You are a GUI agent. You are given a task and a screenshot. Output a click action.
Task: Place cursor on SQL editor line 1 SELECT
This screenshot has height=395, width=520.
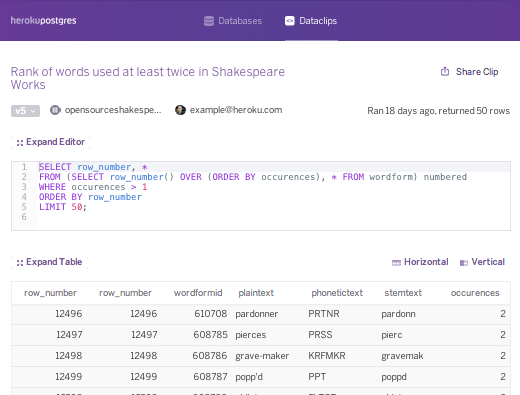click(x=55, y=167)
